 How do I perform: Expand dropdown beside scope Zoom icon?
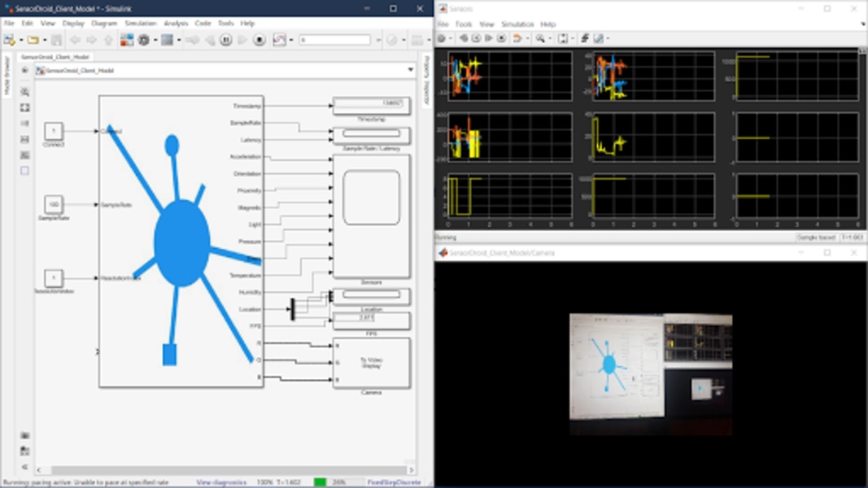(550, 38)
